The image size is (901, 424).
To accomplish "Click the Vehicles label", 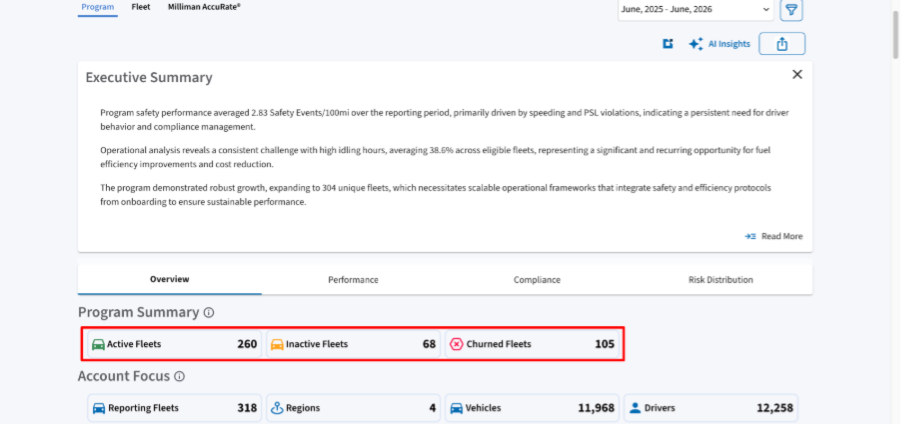I will [483, 408].
